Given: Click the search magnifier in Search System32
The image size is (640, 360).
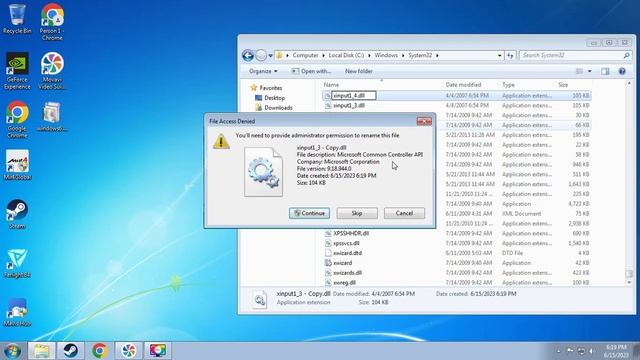Looking at the screenshot, I should (x=626, y=55).
